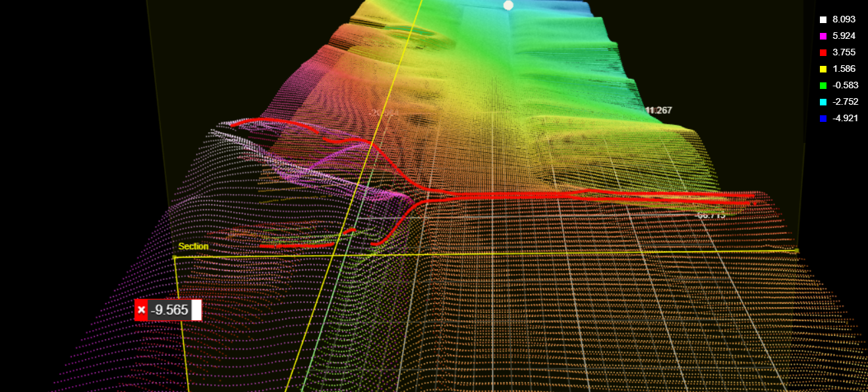Screen dimensions: 868x392
Task: Click the white box beside -9.565
Action: (196, 310)
